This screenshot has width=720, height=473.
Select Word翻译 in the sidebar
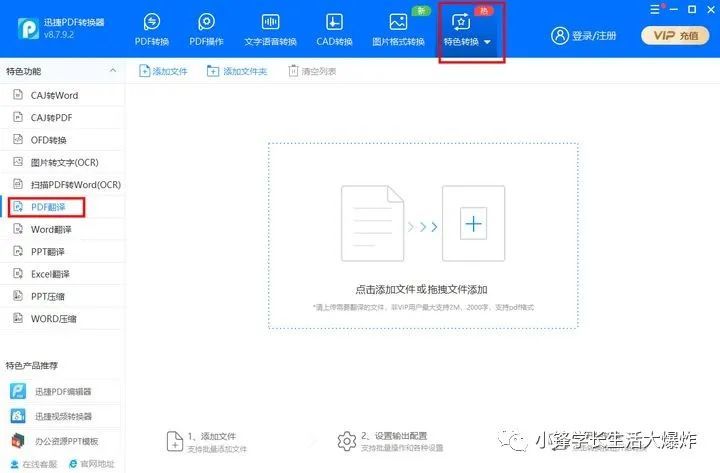coord(62,229)
